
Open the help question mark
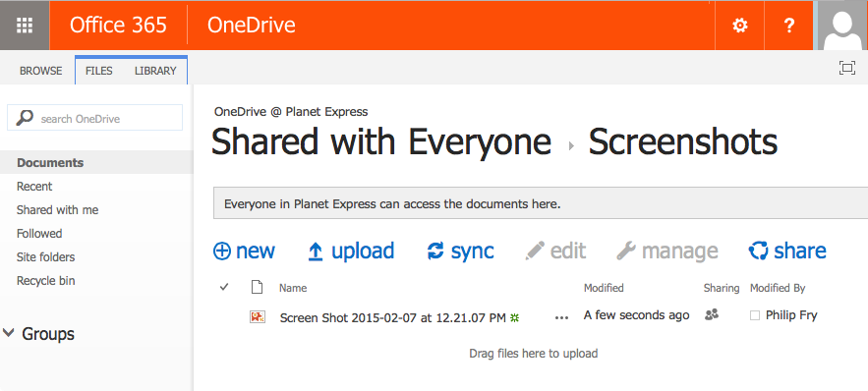pos(788,26)
